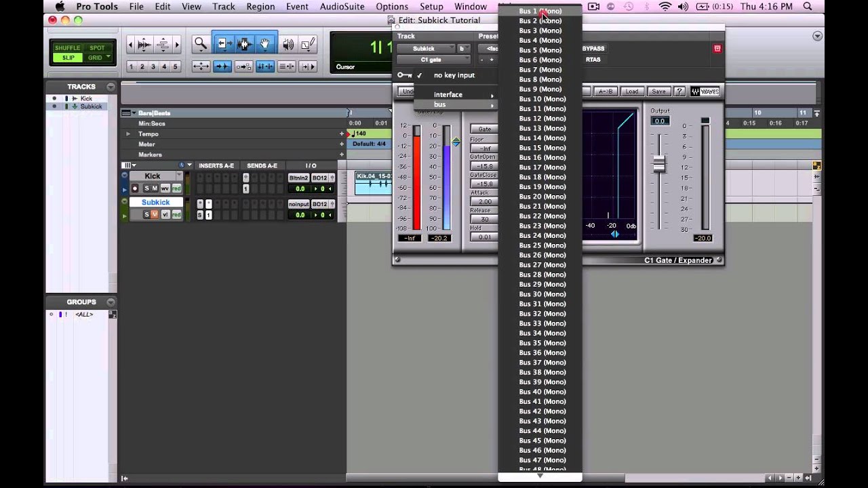Click the blue threshold arrows beside the meter
The height and width of the screenshot is (488, 868).
(x=456, y=142)
